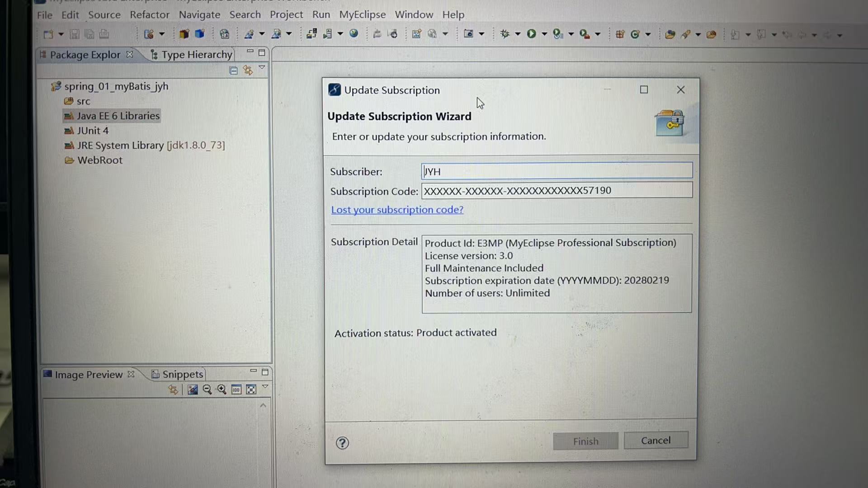The image size is (868, 488).
Task: Open the Refactor menu
Action: 150,15
